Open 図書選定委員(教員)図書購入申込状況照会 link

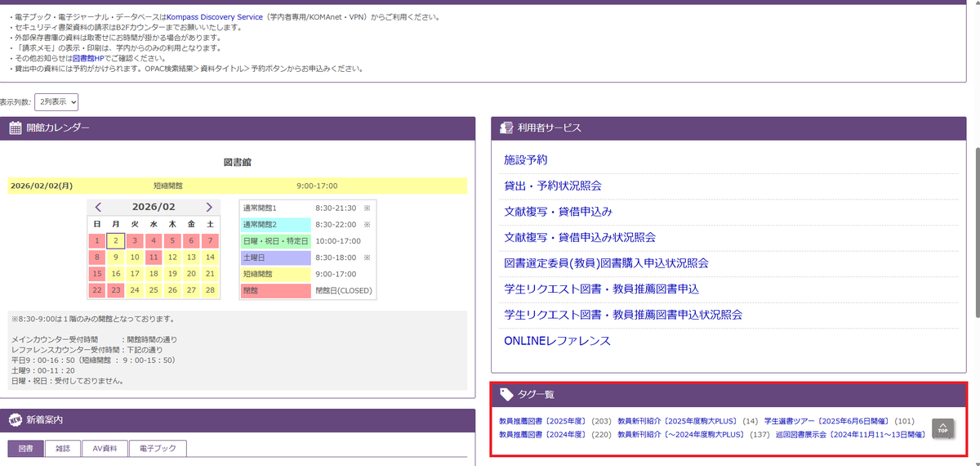[x=606, y=263]
